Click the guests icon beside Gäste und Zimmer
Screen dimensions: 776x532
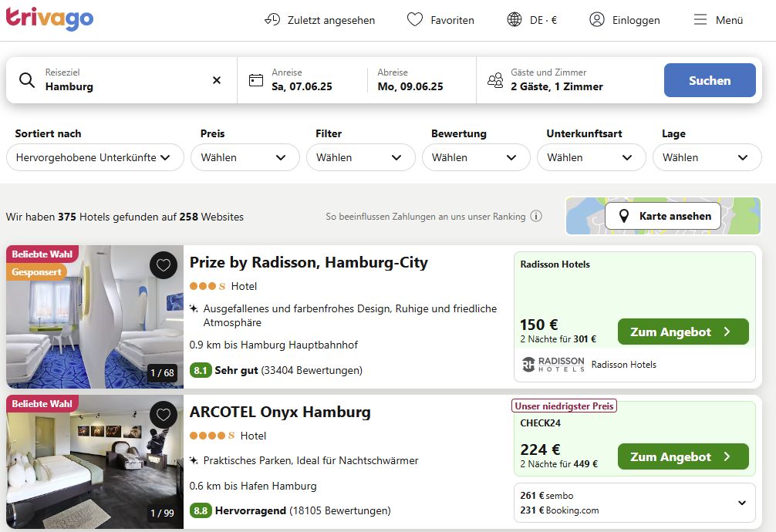[495, 80]
